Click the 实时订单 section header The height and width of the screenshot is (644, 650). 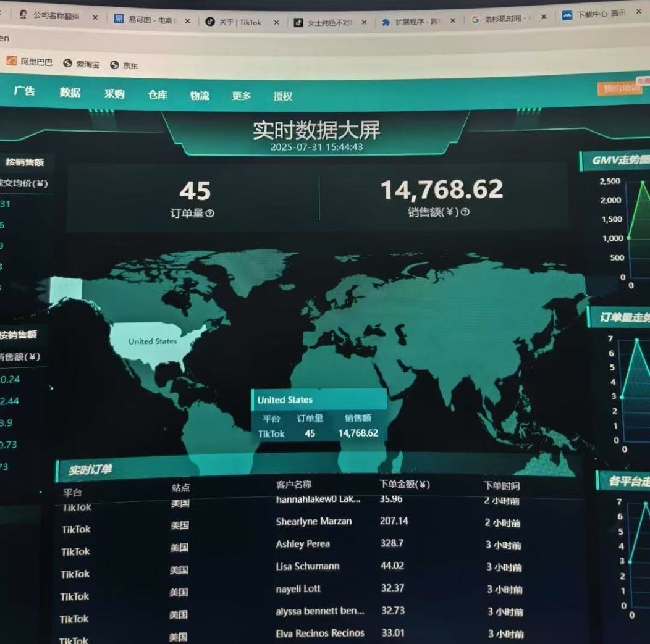pos(90,469)
